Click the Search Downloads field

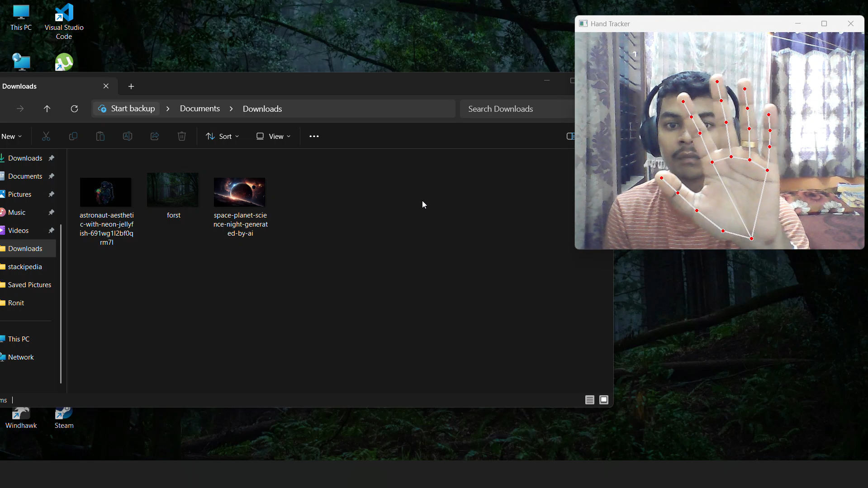click(x=517, y=109)
